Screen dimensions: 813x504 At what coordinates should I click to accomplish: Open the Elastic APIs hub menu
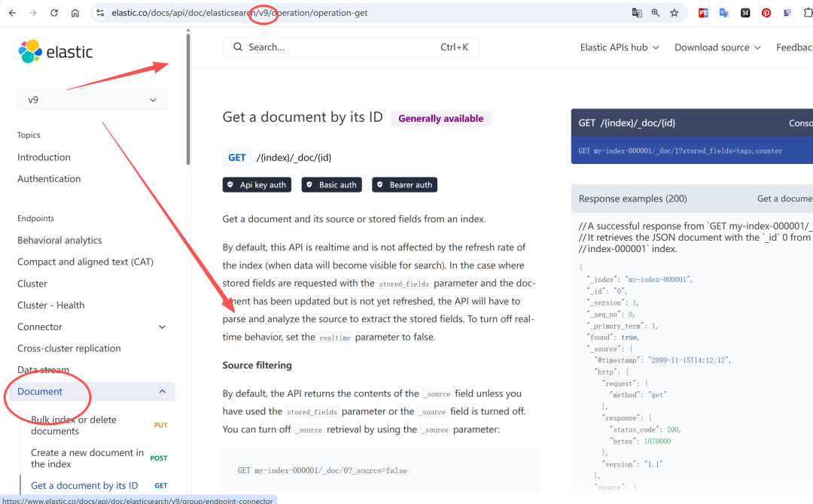(620, 47)
